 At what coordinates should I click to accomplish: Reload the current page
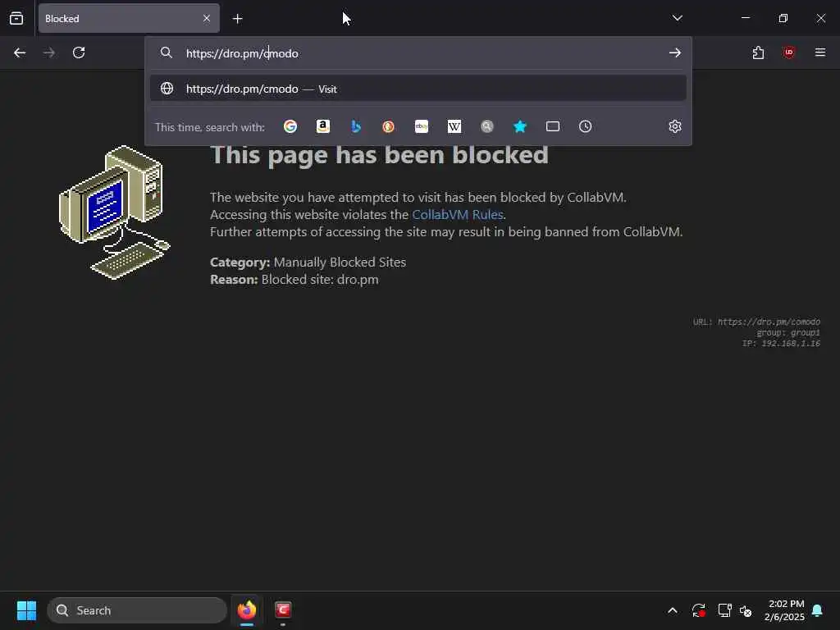(x=79, y=52)
